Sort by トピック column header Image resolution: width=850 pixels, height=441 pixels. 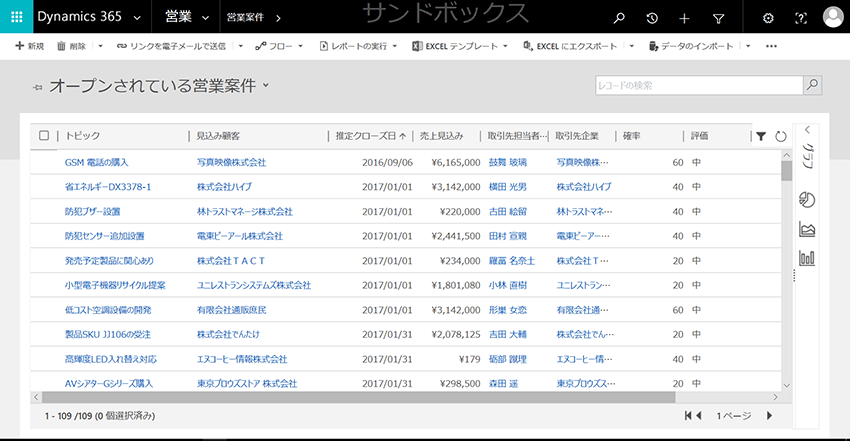82,136
